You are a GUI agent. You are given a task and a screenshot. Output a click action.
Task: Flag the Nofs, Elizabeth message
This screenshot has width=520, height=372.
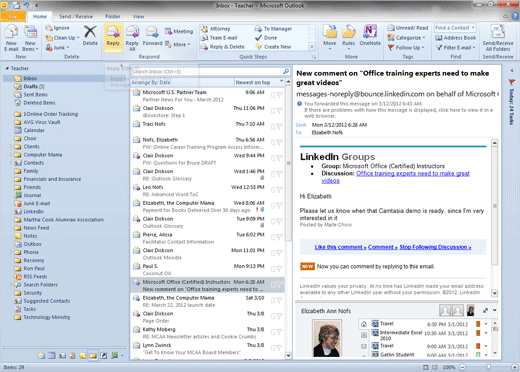click(x=279, y=142)
